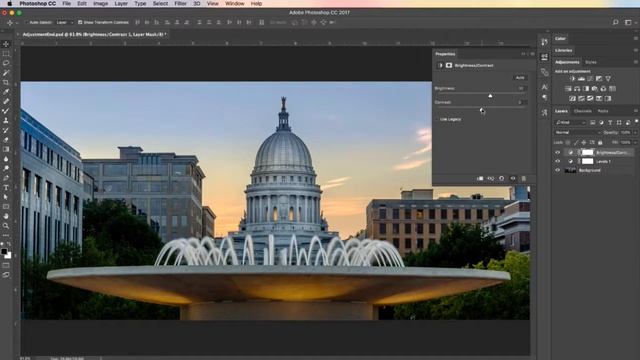
Task: Toggle Quick Mask mode icon
Action: point(6,265)
